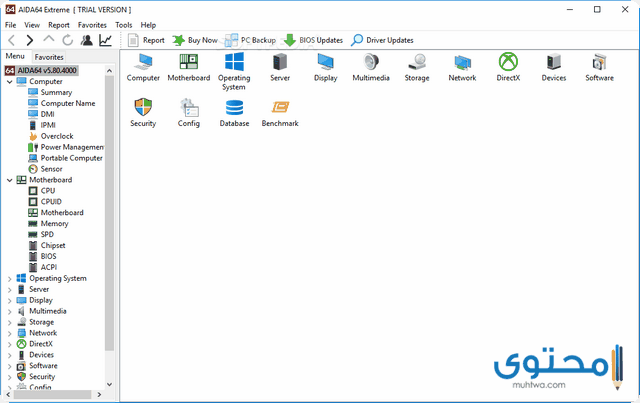Image resolution: width=640 pixels, height=403 pixels.
Task: Select Computer Name in the tree
Action: (62, 103)
